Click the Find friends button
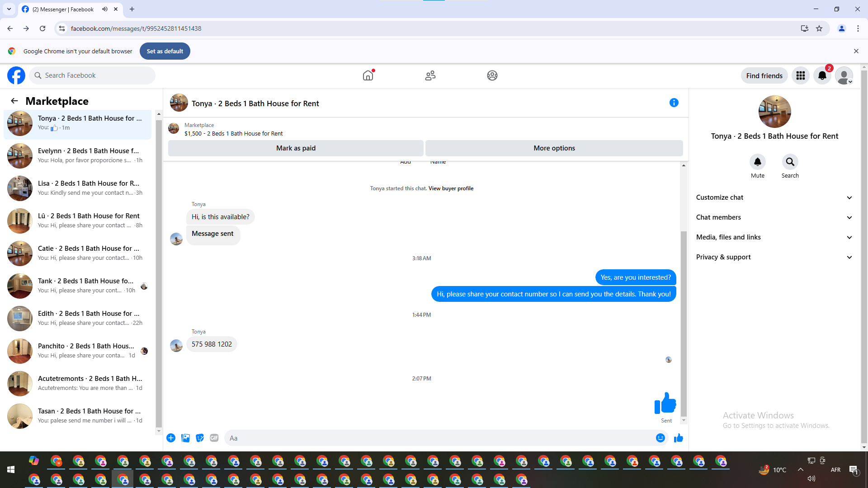The image size is (868, 488). 764,75
